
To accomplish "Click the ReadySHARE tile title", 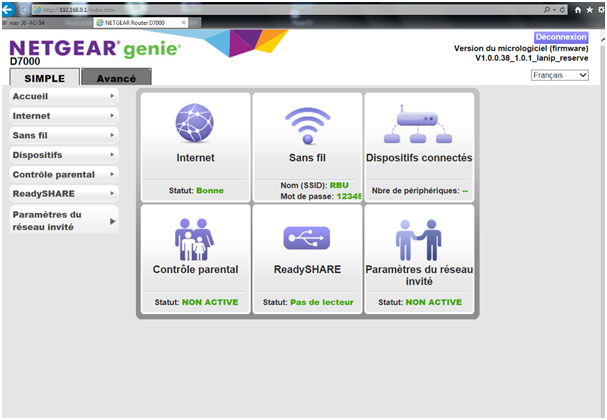I will (307, 269).
